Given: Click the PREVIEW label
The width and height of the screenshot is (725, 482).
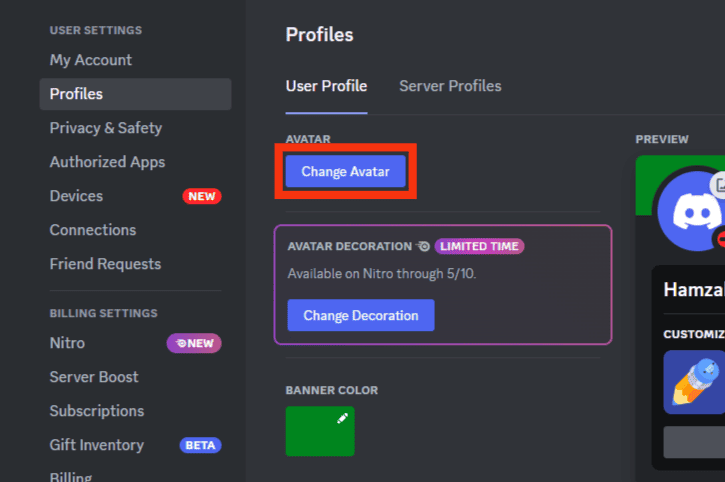Looking at the screenshot, I should pyautogui.click(x=662, y=139).
